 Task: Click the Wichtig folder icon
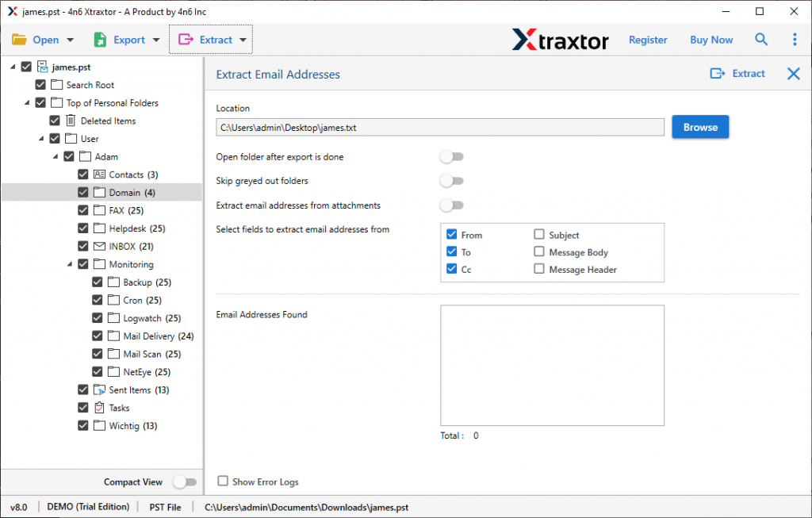point(99,425)
